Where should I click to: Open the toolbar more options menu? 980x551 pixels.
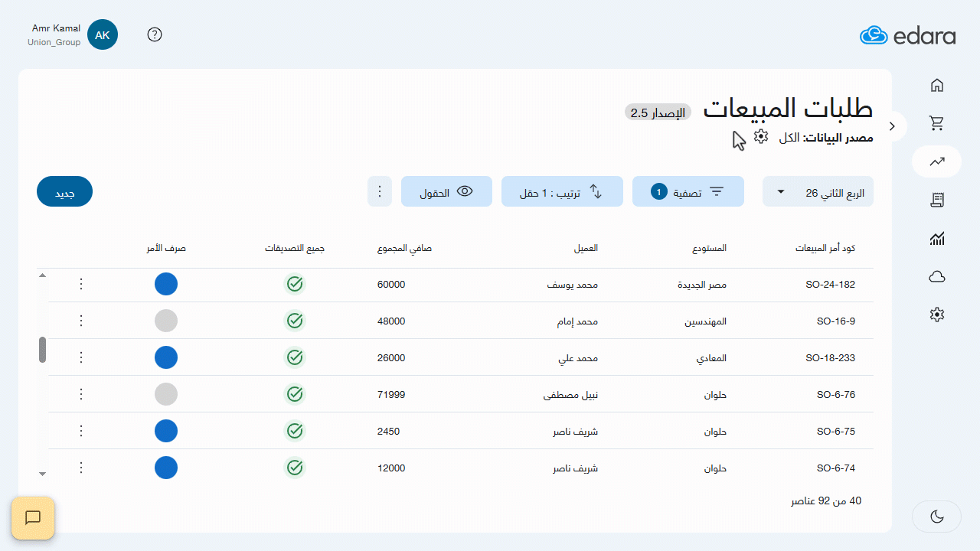point(380,191)
